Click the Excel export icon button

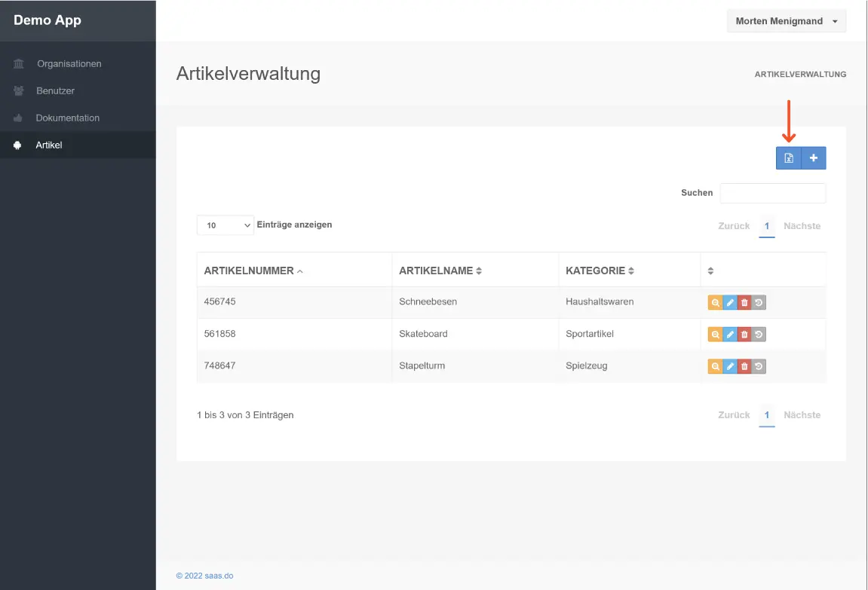(x=788, y=158)
